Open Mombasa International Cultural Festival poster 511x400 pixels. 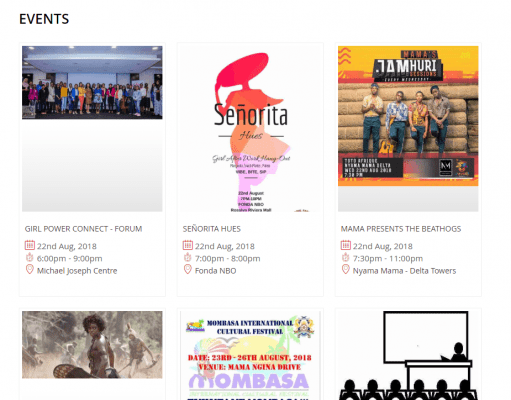tap(250, 356)
